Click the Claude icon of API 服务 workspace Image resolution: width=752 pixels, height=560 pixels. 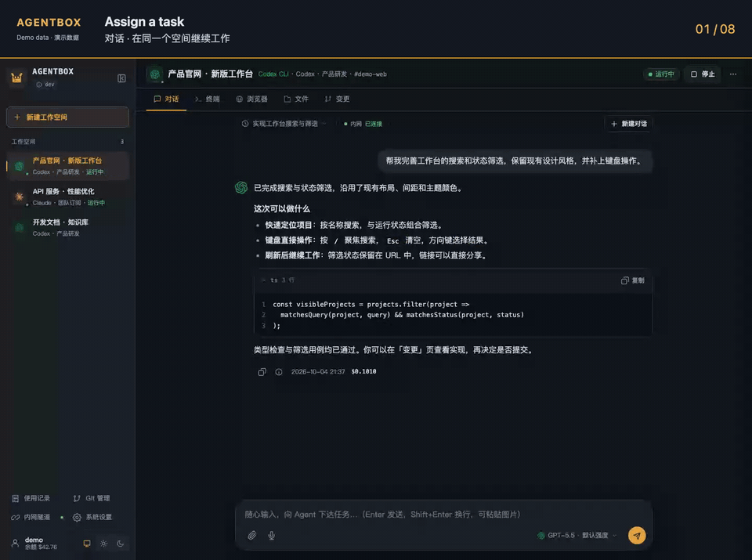tap(19, 197)
